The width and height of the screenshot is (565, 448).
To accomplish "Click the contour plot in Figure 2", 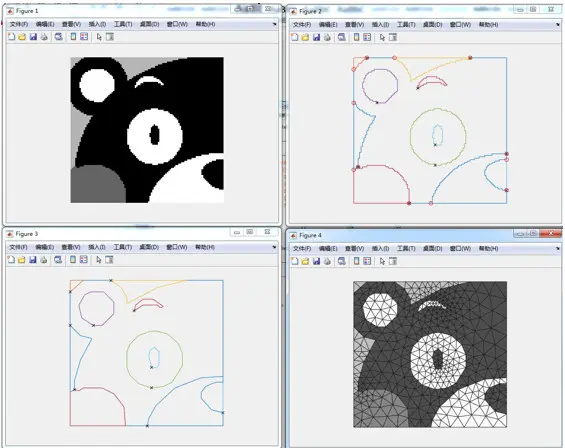I will pos(430,130).
